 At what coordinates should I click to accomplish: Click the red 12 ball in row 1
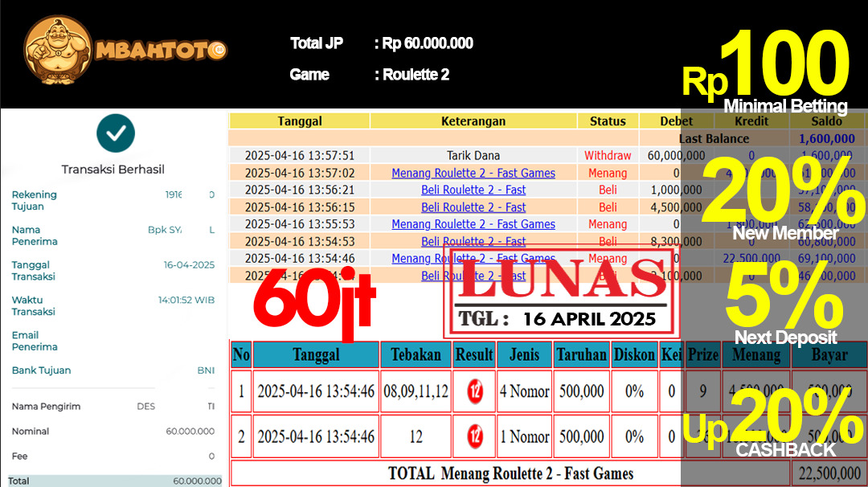pos(474,391)
